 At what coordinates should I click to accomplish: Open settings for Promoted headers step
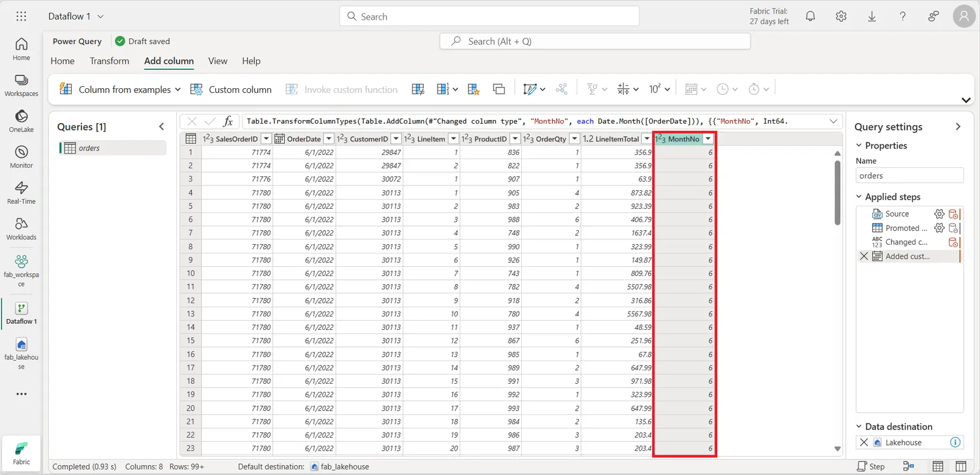coord(939,228)
